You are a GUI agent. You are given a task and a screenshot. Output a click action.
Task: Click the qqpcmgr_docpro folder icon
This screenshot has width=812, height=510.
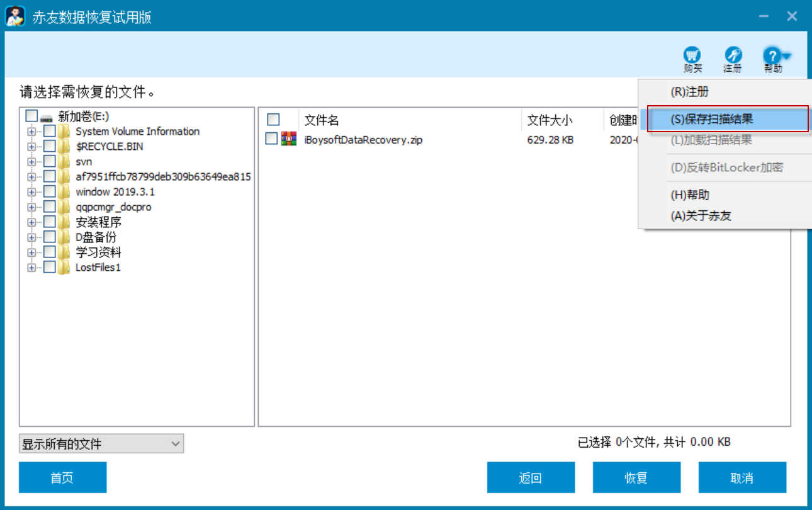tap(64, 207)
